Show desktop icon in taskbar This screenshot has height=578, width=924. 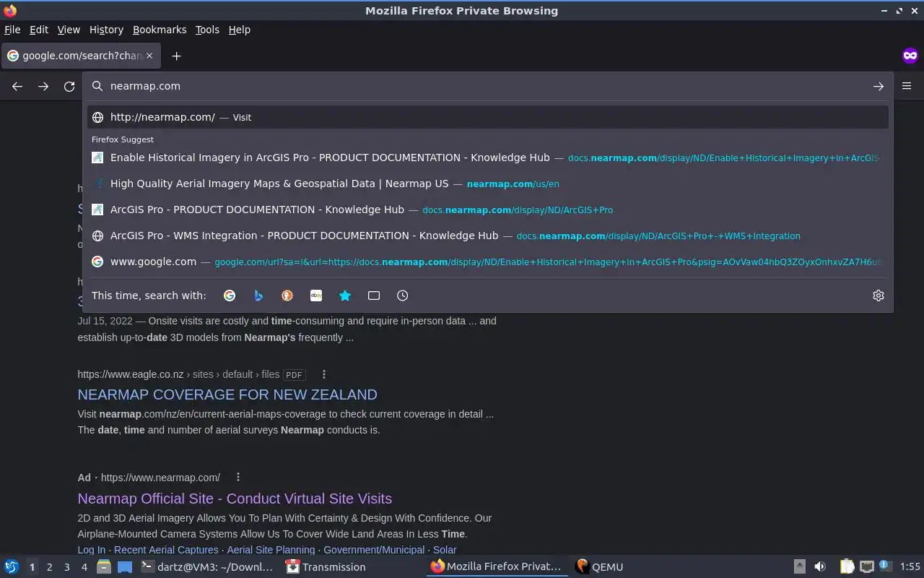(x=124, y=567)
